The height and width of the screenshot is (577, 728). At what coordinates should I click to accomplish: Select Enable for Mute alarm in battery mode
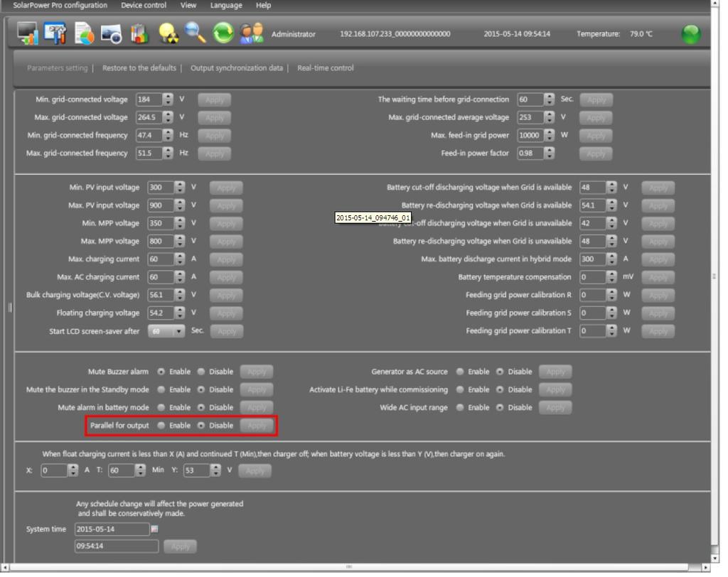(x=161, y=407)
